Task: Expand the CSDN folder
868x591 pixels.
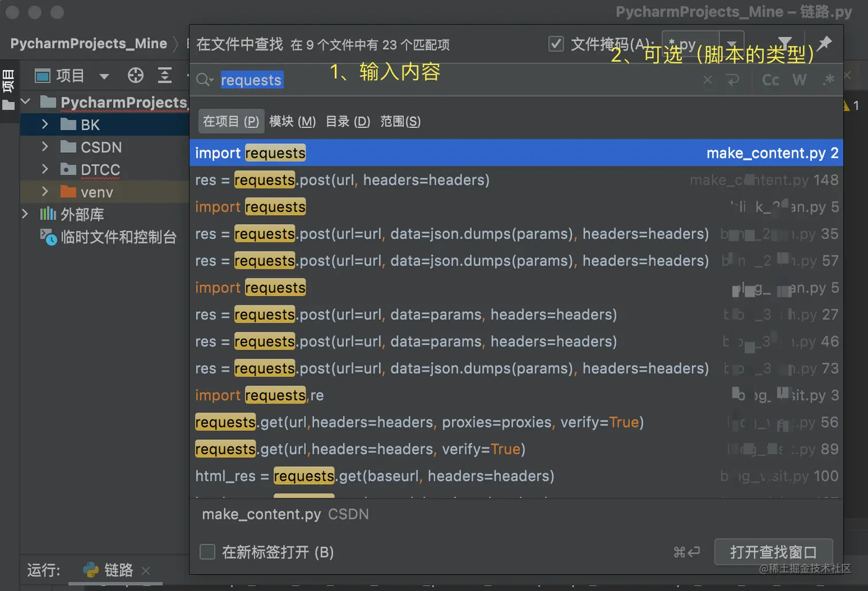Action: [x=45, y=146]
